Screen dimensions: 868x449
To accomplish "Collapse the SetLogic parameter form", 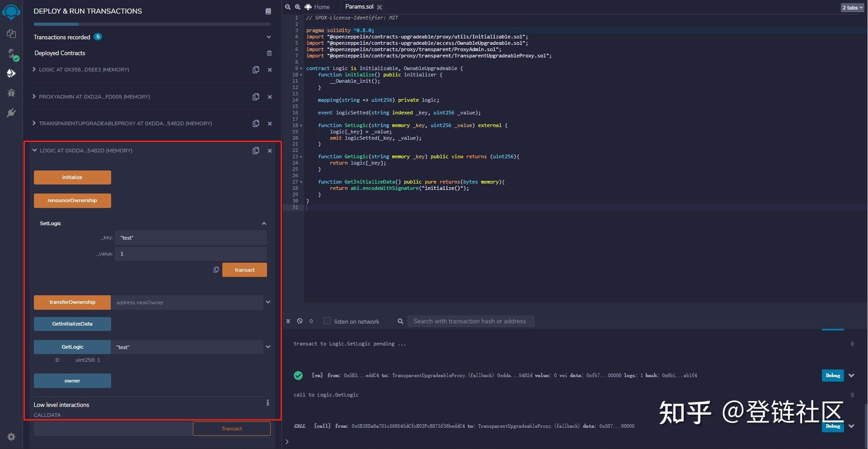I will 264,223.
